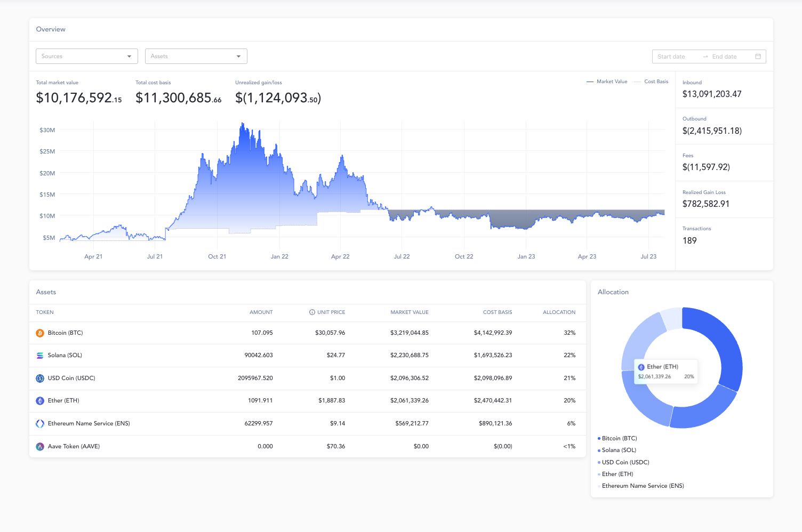Screen dimensions: 802x532
Task: Open the Sources dropdown
Action: point(86,57)
